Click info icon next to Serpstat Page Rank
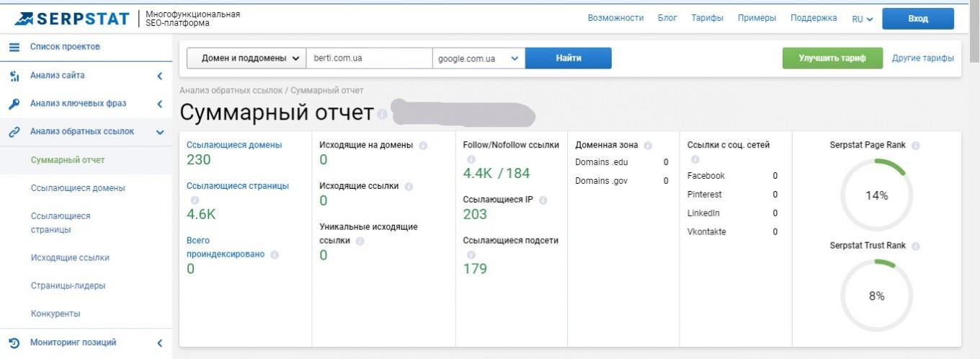The height and width of the screenshot is (359, 980). 916,146
